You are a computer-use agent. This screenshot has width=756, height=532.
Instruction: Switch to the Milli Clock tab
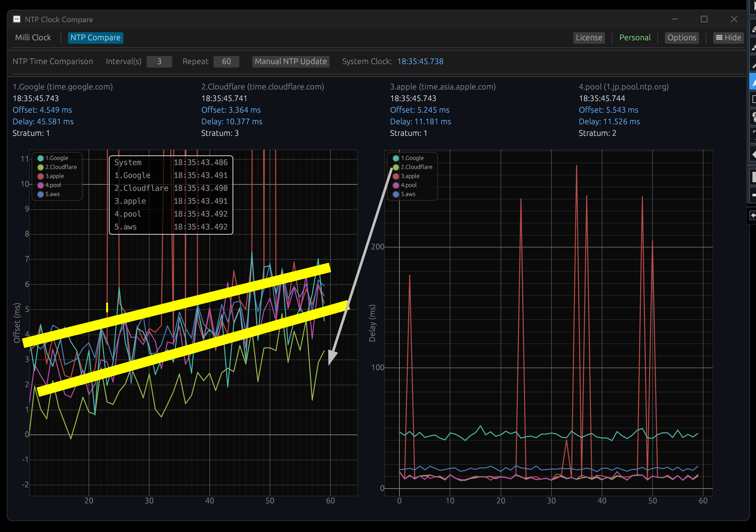[x=33, y=38]
